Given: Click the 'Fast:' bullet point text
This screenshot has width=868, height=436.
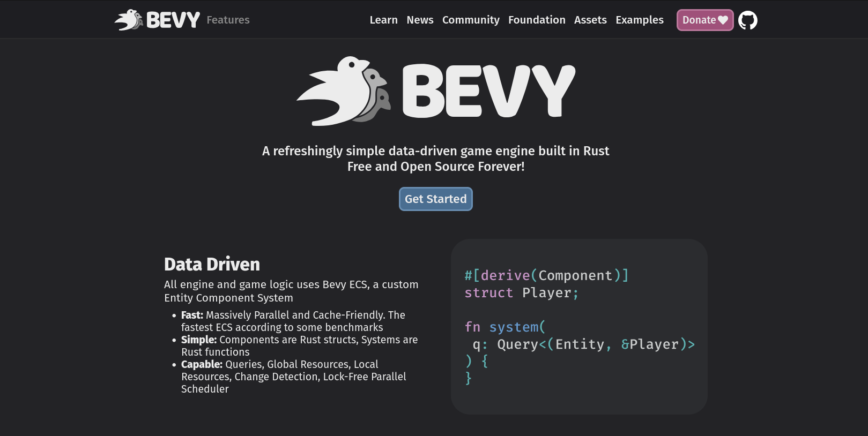Looking at the screenshot, I should [192, 315].
